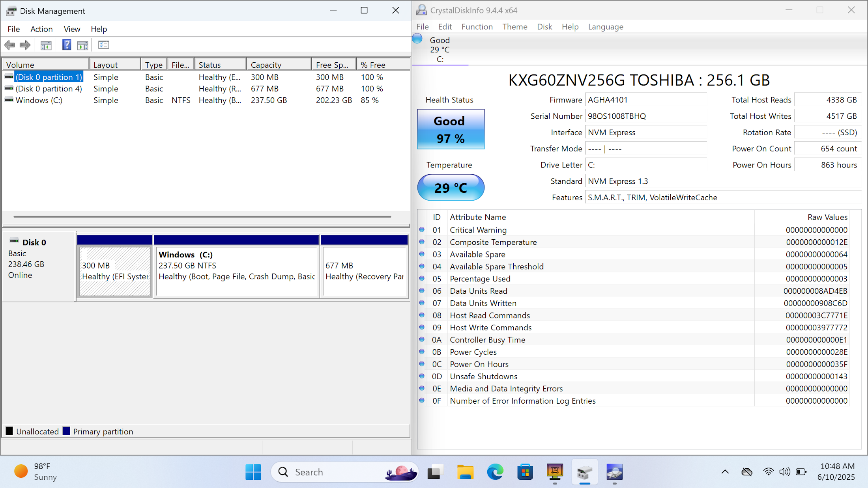The height and width of the screenshot is (488, 868).
Task: Sort by the Status column header
Action: 220,64
